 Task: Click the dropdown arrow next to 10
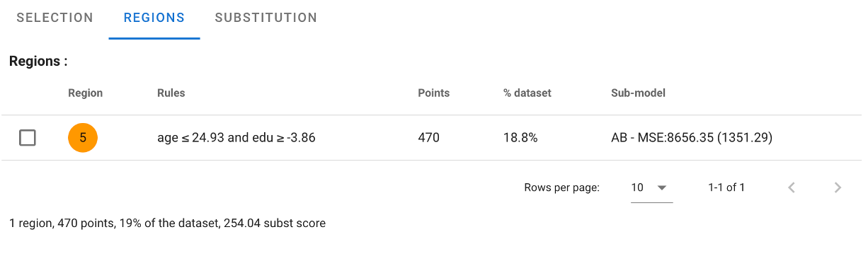[x=663, y=188]
